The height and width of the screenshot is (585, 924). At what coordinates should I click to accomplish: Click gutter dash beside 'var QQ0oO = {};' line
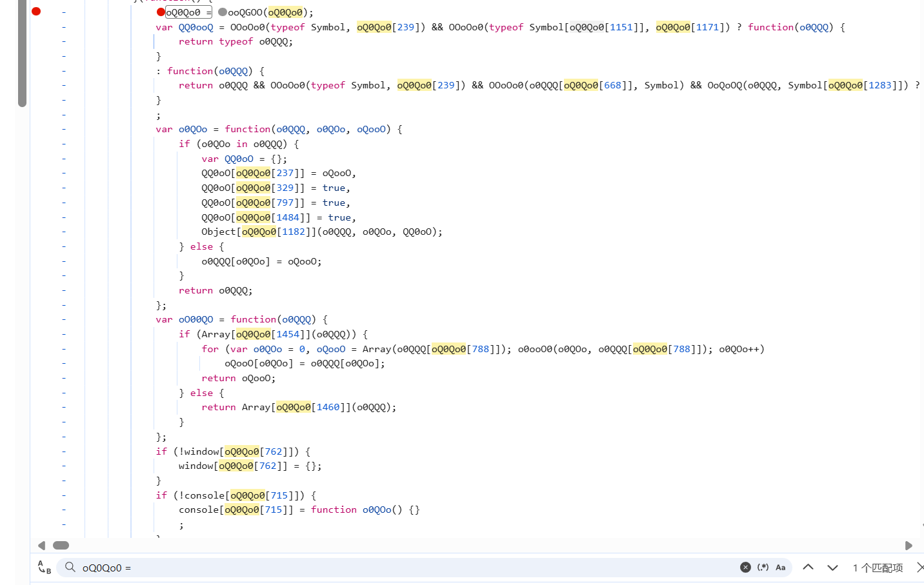click(64, 159)
